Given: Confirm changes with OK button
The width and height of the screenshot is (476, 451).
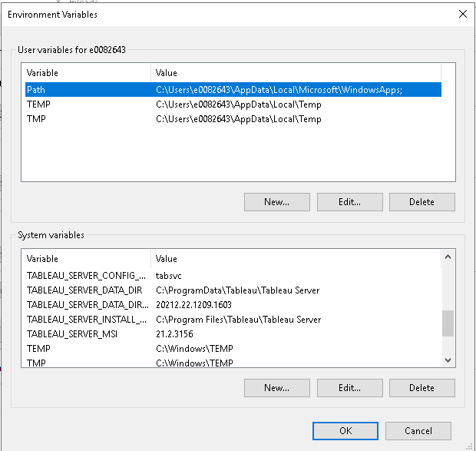Looking at the screenshot, I should tap(345, 431).
